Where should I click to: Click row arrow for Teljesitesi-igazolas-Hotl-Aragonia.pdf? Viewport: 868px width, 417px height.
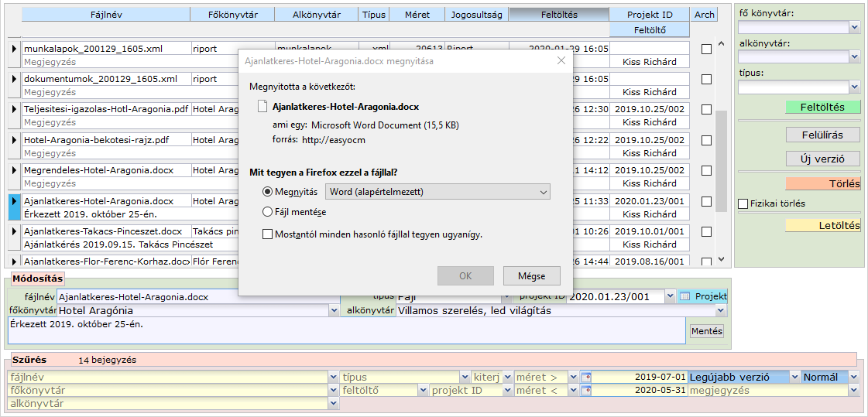coord(13,110)
